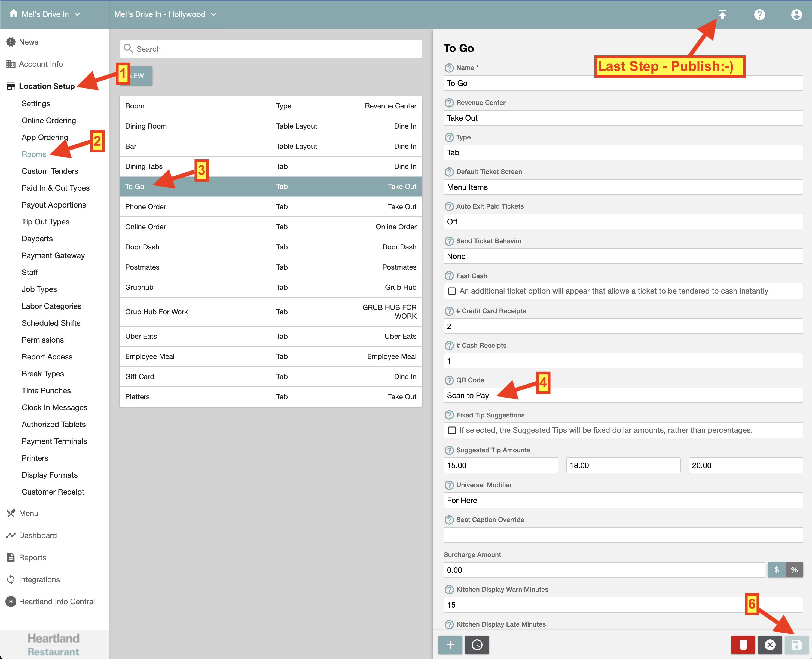Open Auto Exit Paid Tickets Off dropdown
Image resolution: width=812 pixels, height=659 pixels.
623,222
